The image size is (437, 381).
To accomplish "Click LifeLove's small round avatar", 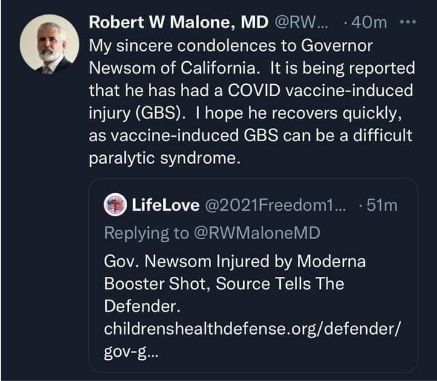I will (115, 204).
